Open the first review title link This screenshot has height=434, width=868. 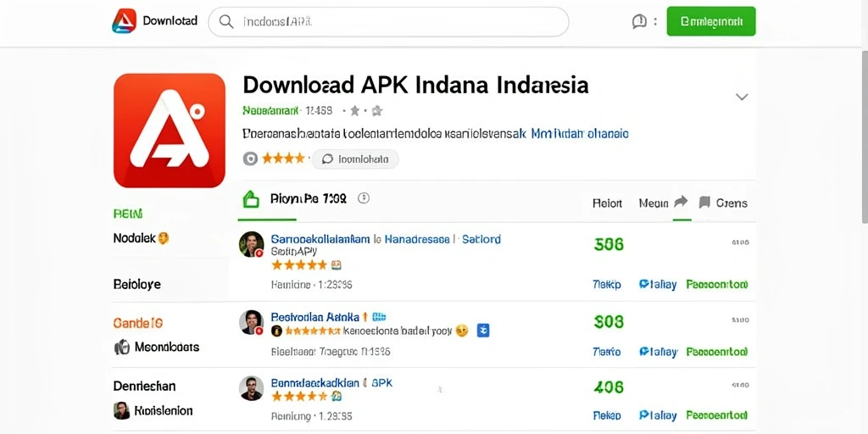386,239
